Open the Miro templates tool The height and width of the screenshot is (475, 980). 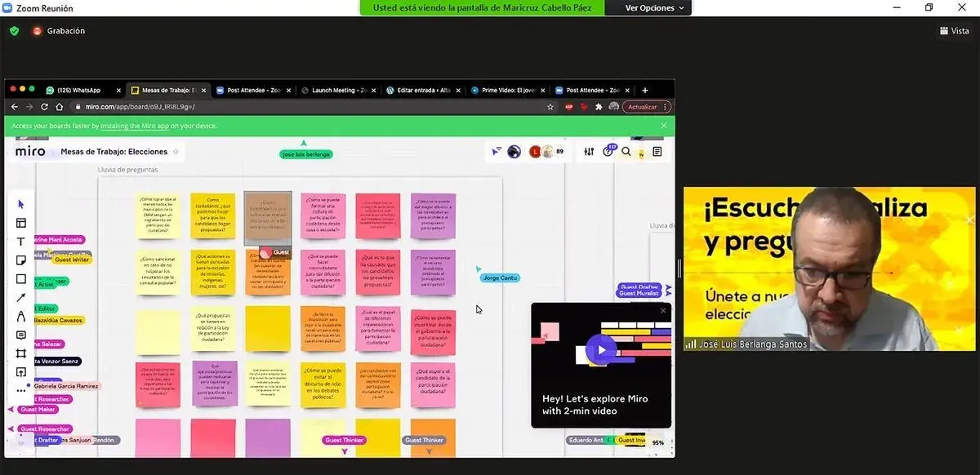[21, 223]
